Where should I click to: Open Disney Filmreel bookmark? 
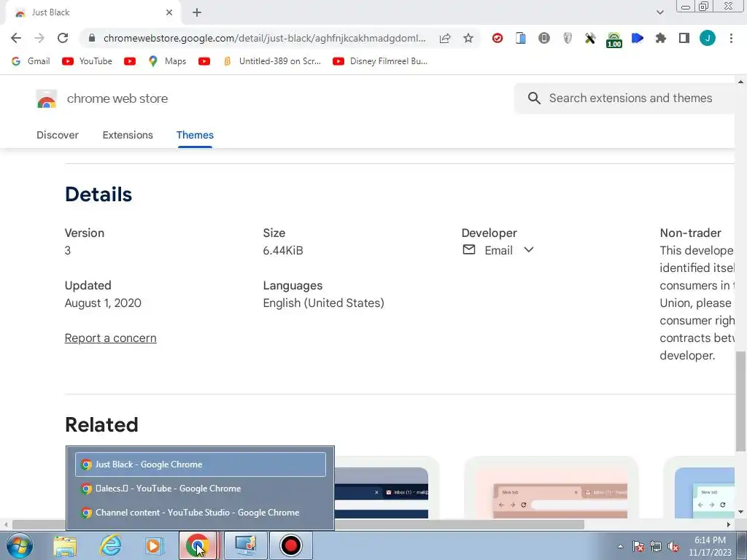point(380,61)
